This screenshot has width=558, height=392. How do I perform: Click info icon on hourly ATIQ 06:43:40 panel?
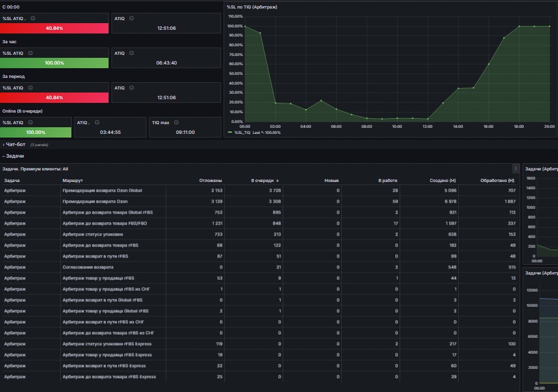coord(132,53)
